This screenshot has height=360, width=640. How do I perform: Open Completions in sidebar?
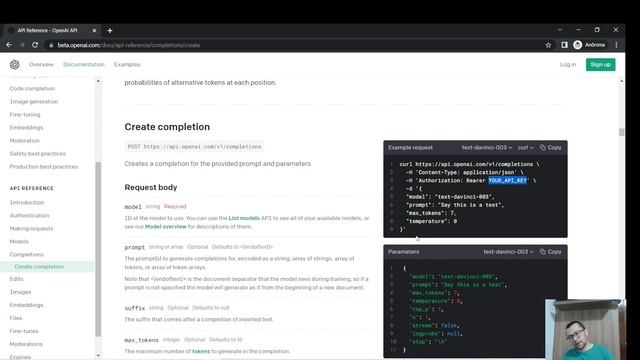click(27, 255)
